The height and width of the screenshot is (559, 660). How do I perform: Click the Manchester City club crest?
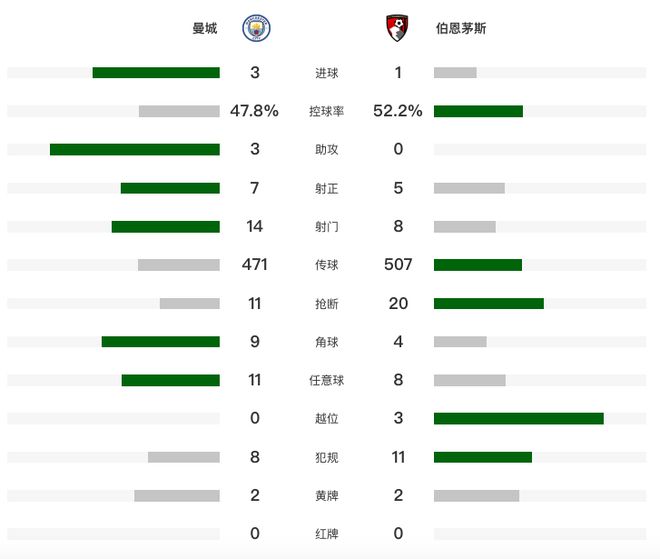tap(256, 29)
